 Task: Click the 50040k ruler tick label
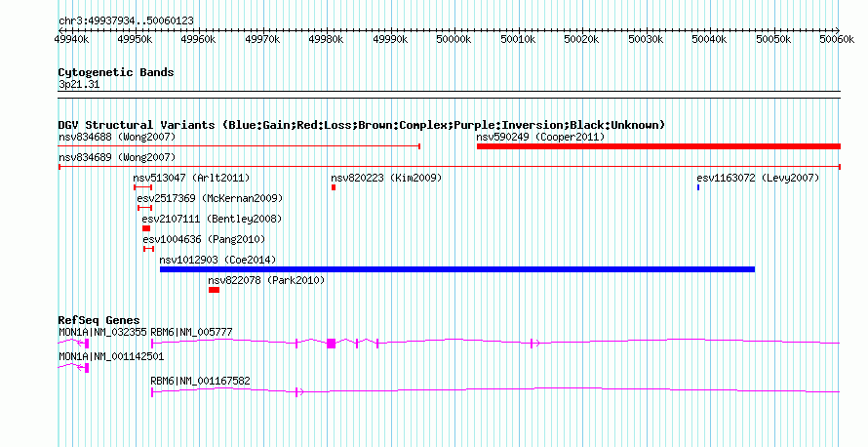coord(709,39)
